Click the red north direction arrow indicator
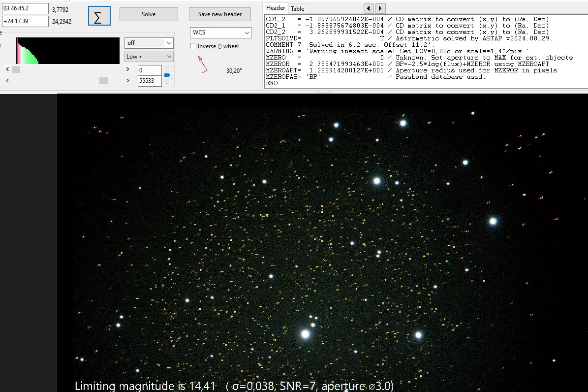Screen dimensions: 588x392 pyautogui.click(x=203, y=64)
